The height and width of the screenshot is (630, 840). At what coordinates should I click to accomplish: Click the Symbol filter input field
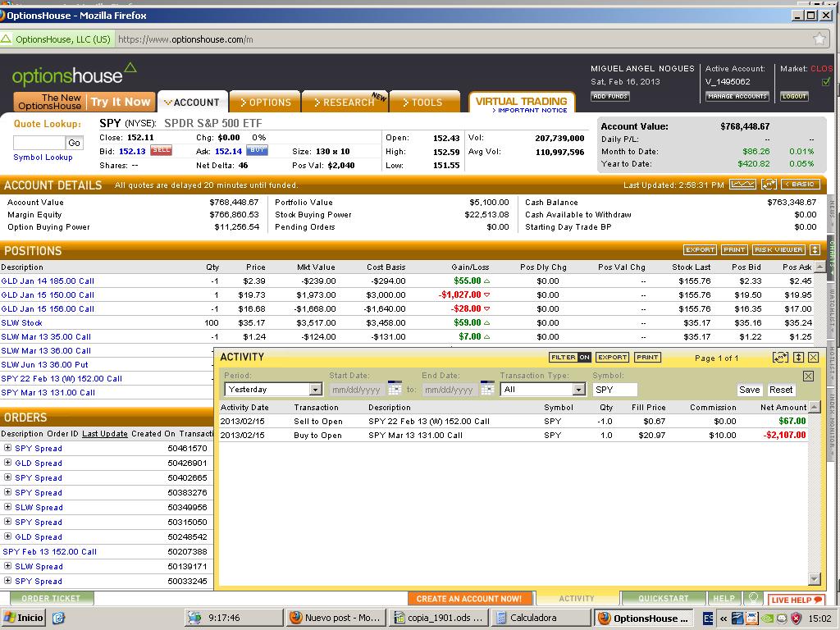click(x=614, y=390)
